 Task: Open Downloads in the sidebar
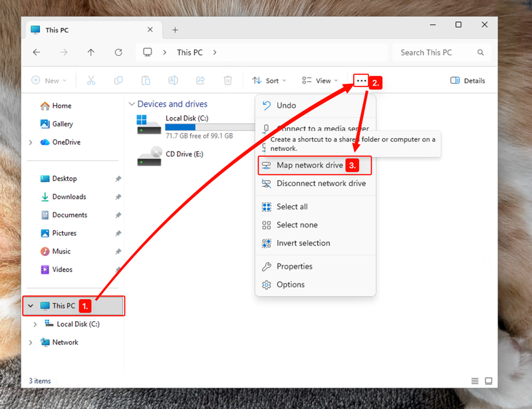pos(69,197)
